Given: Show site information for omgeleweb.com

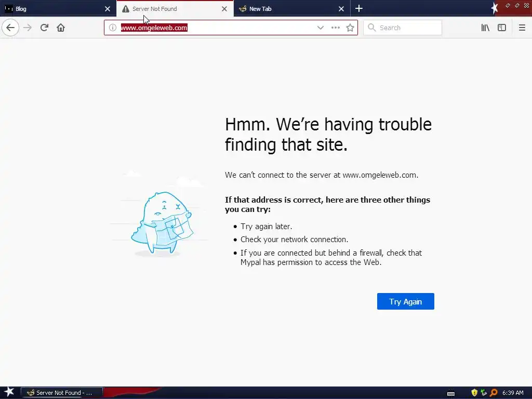Looking at the screenshot, I should click(x=113, y=28).
